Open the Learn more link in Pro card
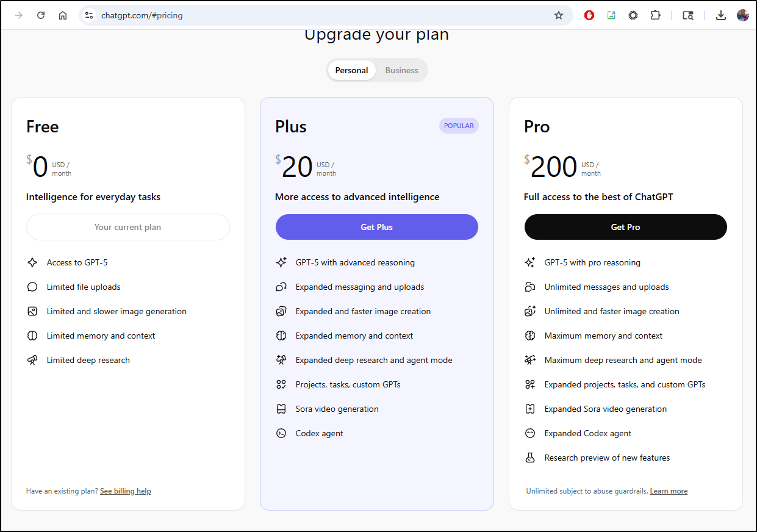Image resolution: width=757 pixels, height=532 pixels. tap(669, 491)
